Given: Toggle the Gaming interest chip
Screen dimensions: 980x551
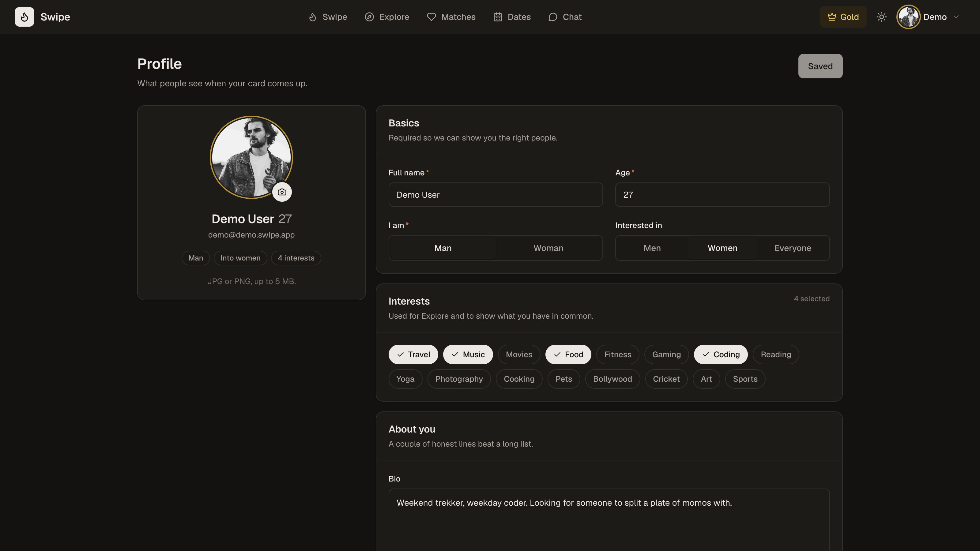Looking at the screenshot, I should tap(666, 354).
